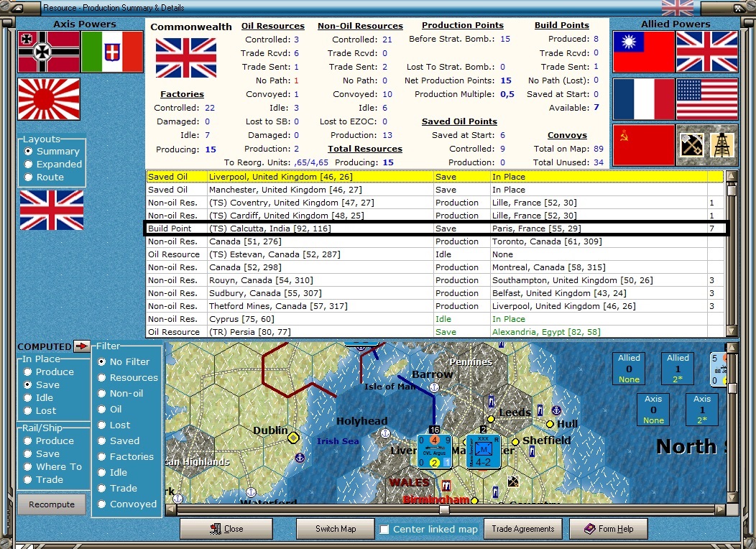
Task: Click the Axis 0 None info box
Action: (x=653, y=409)
